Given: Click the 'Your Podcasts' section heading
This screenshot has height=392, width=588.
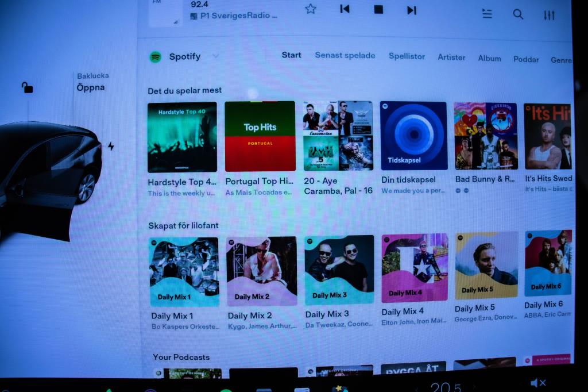Looking at the screenshot, I should point(181,358).
